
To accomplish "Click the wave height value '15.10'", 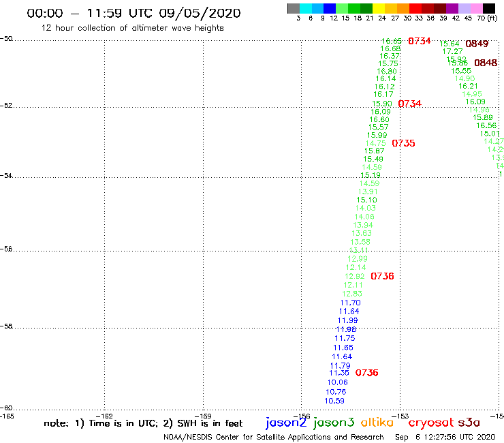I will [366, 200].
